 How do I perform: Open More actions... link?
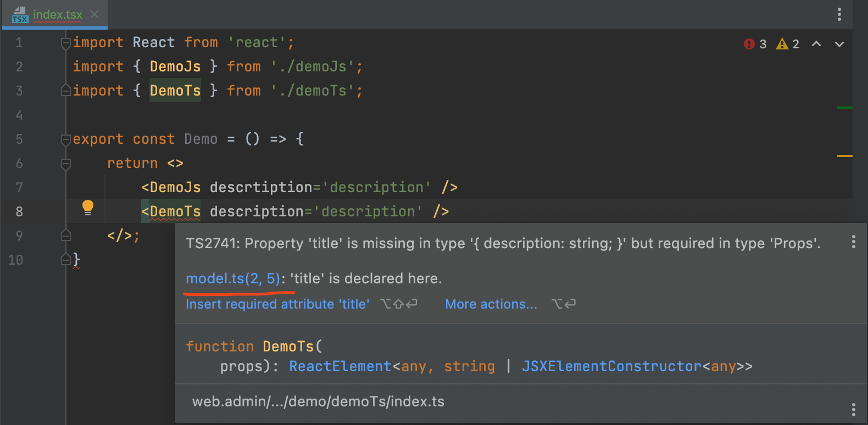491,304
